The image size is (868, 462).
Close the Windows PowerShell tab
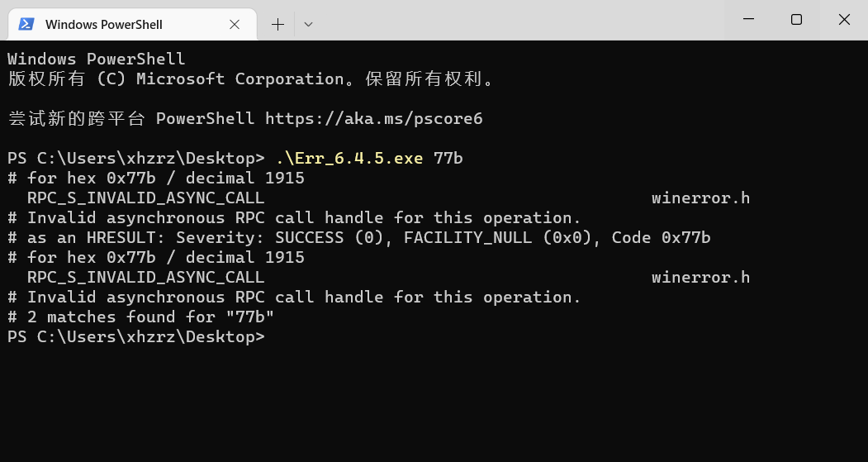[x=235, y=24]
